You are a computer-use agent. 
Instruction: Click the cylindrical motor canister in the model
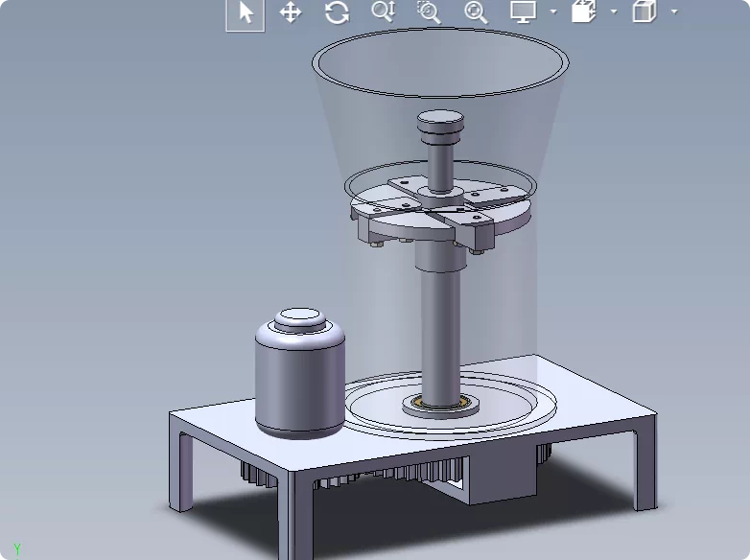coord(300,373)
